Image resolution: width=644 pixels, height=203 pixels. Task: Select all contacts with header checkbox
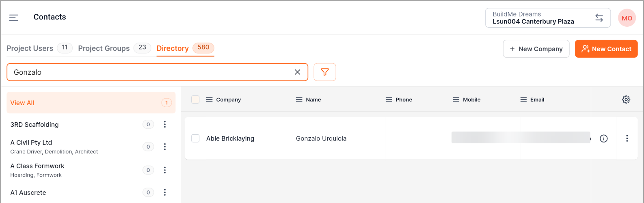pyautogui.click(x=195, y=99)
